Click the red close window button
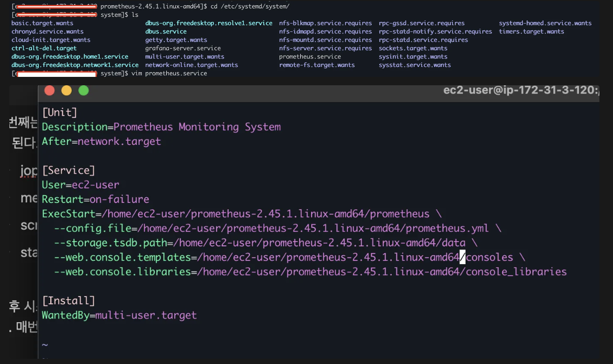This screenshot has height=364, width=613. point(50,90)
